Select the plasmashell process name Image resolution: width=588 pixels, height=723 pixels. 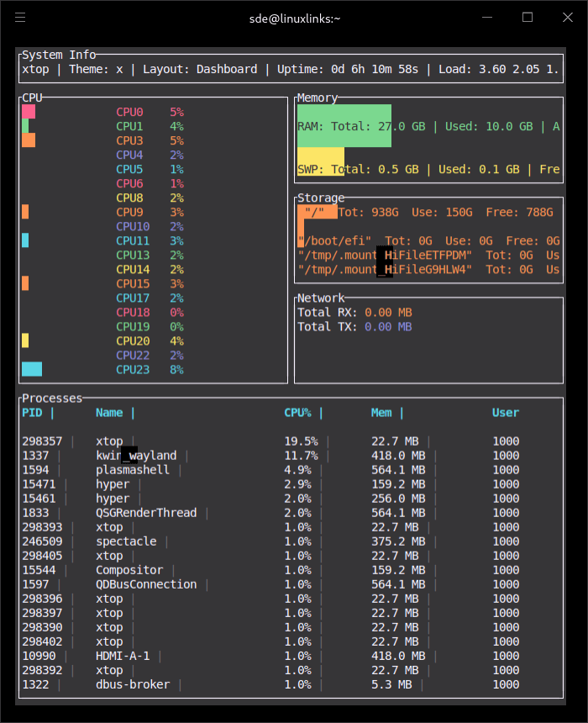point(133,470)
